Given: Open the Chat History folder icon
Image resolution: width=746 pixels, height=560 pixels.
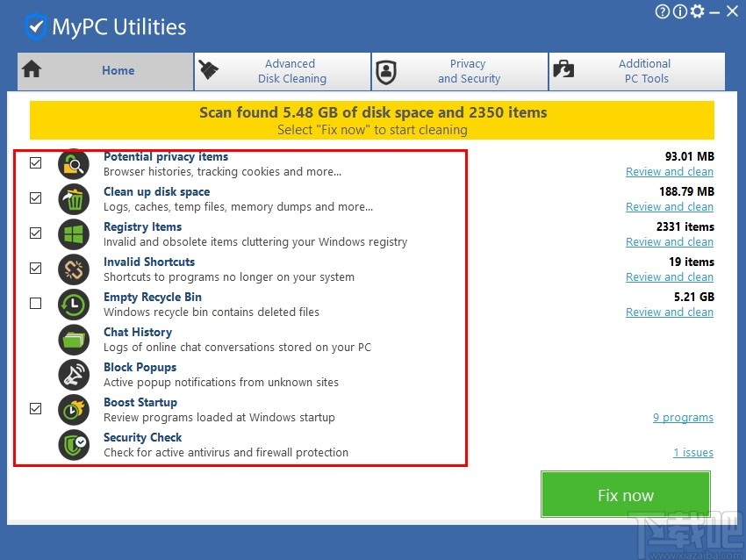Looking at the screenshot, I should 74,340.
